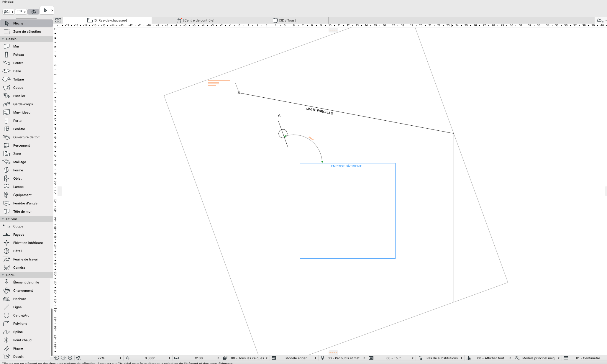
Task: Select the Poutre beam tool
Action: tap(27, 63)
